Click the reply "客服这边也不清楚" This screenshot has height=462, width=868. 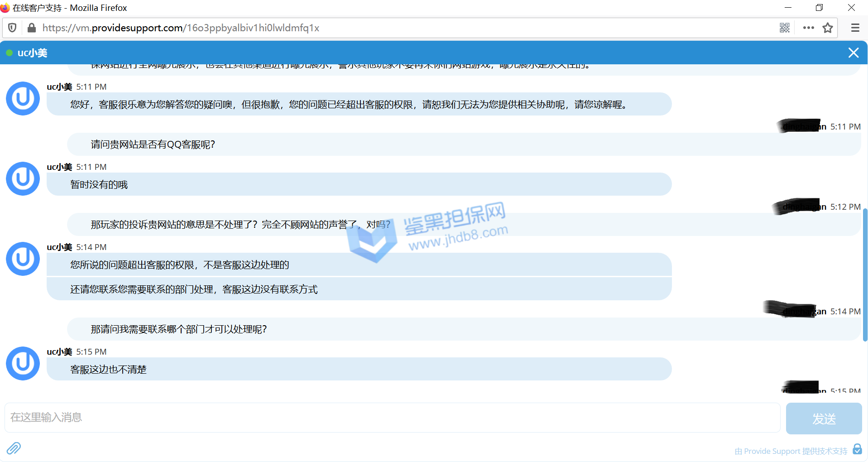click(109, 370)
